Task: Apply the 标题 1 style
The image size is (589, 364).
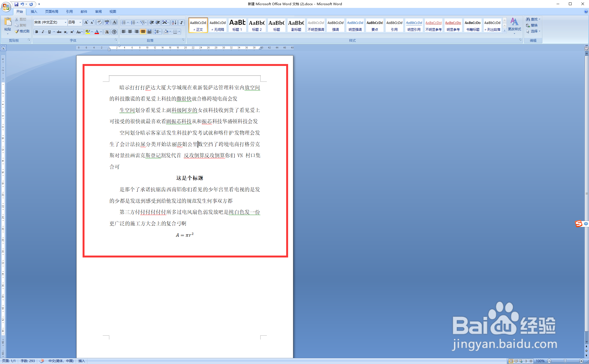Action: click(237, 25)
